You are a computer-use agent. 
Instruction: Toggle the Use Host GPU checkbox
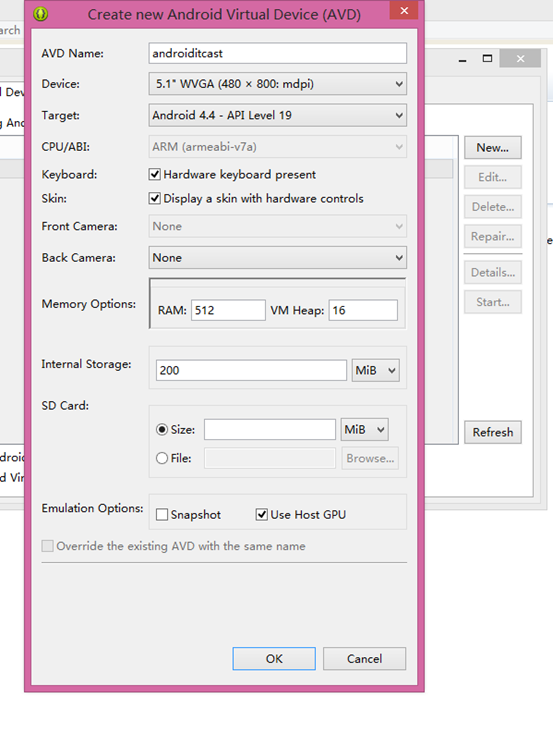click(x=261, y=515)
